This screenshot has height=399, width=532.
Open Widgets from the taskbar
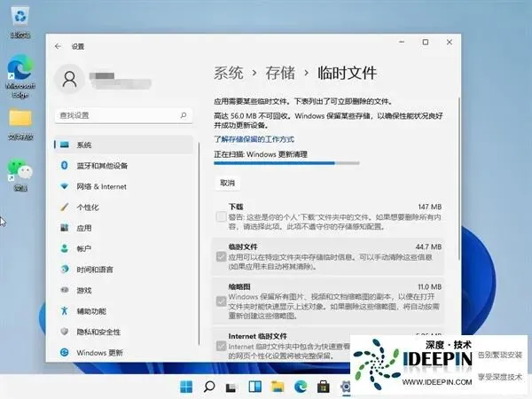click(x=254, y=387)
